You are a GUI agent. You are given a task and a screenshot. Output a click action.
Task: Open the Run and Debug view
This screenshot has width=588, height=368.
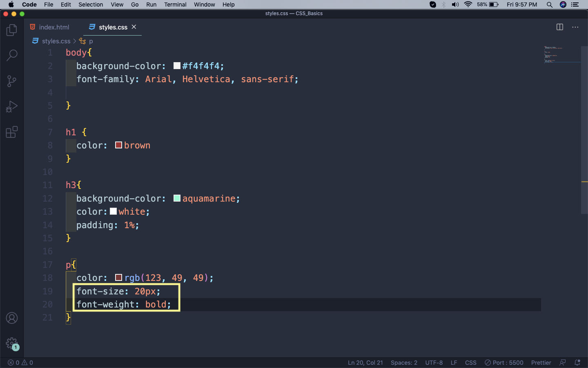(x=12, y=107)
